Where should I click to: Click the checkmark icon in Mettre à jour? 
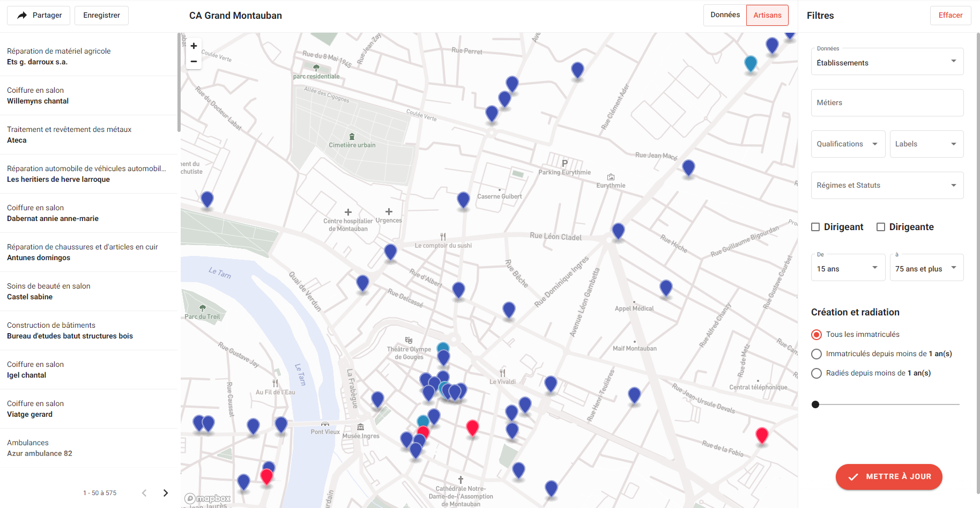click(853, 477)
